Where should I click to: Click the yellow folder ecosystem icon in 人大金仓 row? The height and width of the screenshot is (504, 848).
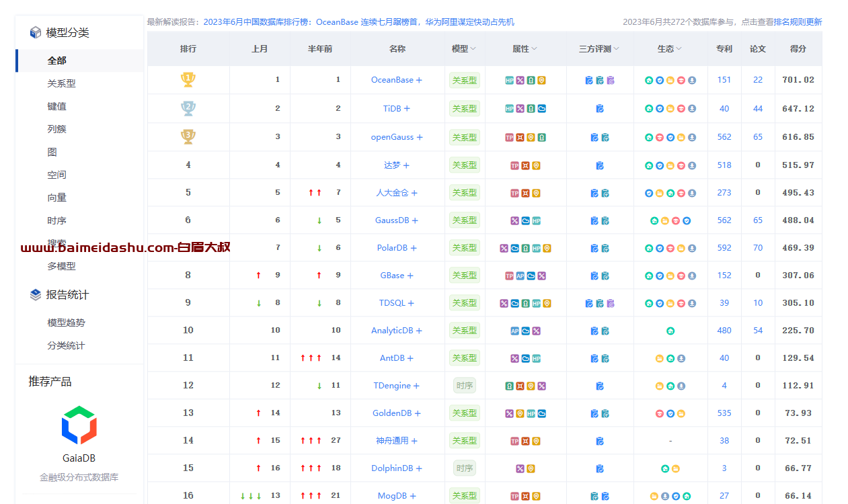(660, 193)
